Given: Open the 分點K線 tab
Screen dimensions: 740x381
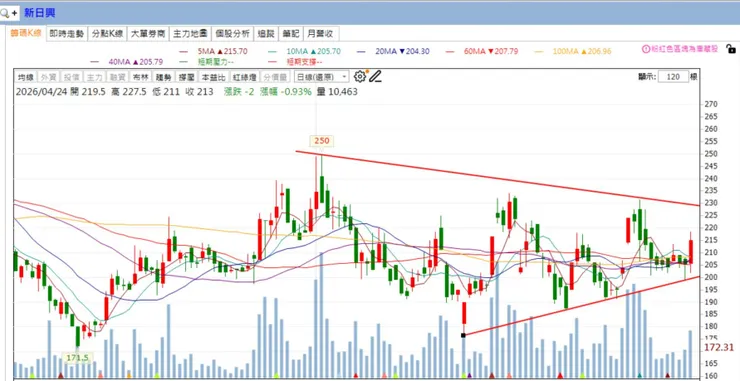Looking at the screenshot, I should [108, 34].
